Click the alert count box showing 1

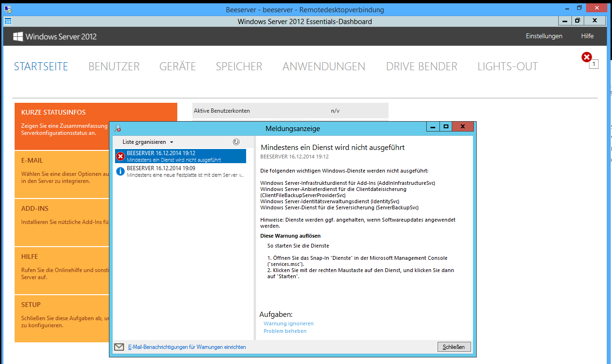[x=594, y=64]
